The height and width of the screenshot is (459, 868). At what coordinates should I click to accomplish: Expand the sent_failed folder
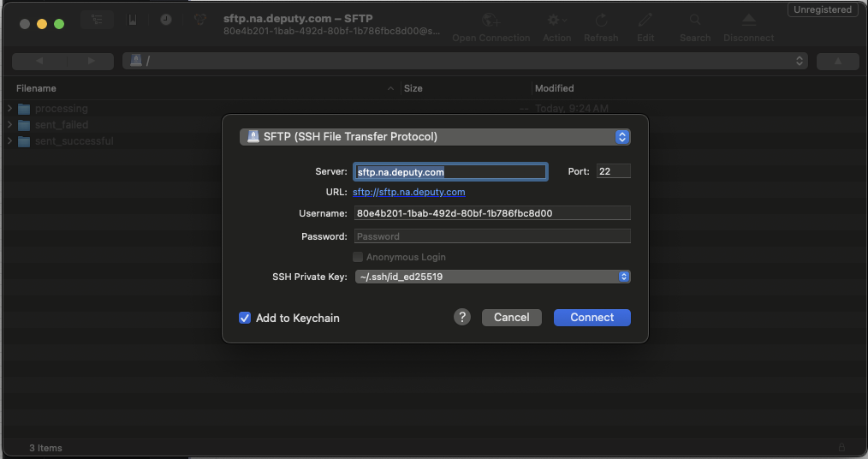(x=10, y=124)
